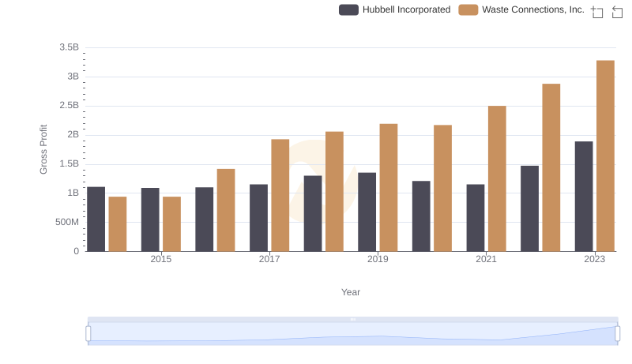Click the 1.5B y-axis label
Image resolution: width=632 pixels, height=364 pixels.
click(x=70, y=164)
